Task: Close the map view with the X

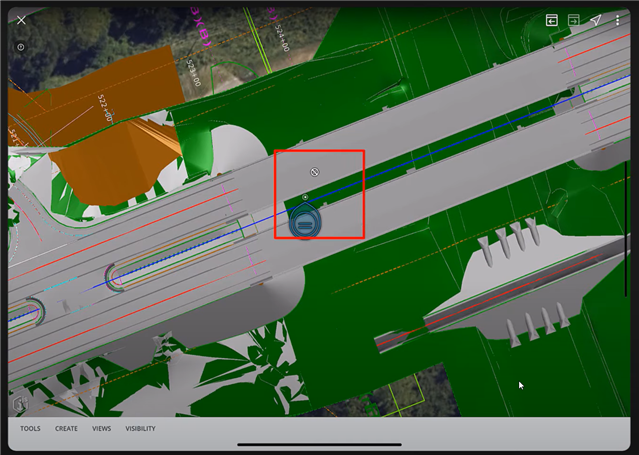Action: coord(21,20)
